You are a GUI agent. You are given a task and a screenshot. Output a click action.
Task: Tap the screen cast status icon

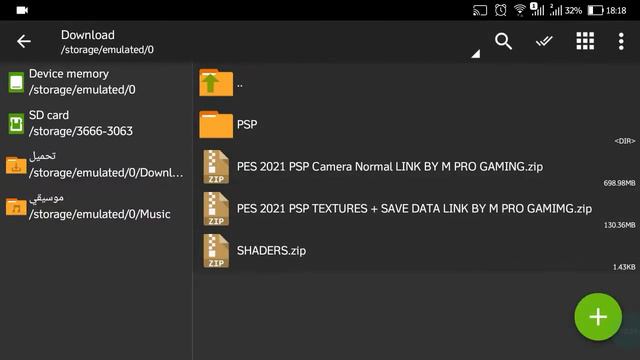(480, 10)
